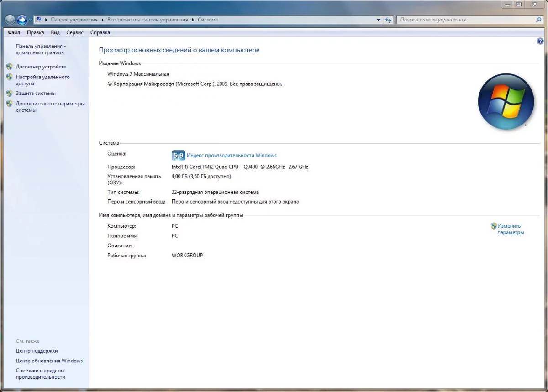Click shield icon beside 'Диспетчер устройств'
The height and width of the screenshot is (392, 548).
10,67
